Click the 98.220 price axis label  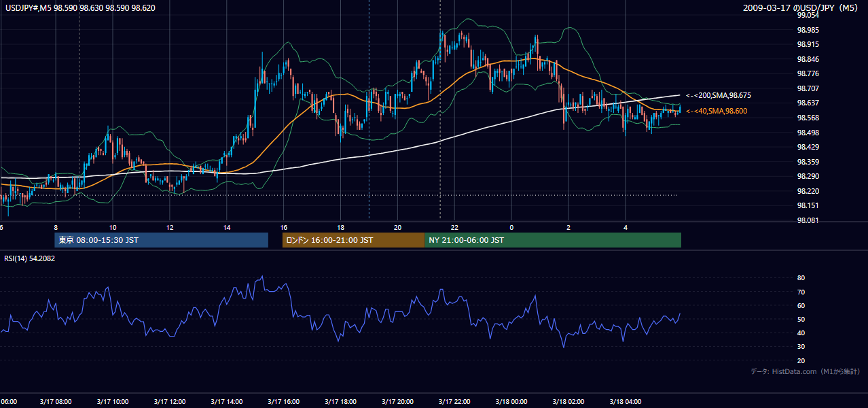point(807,191)
